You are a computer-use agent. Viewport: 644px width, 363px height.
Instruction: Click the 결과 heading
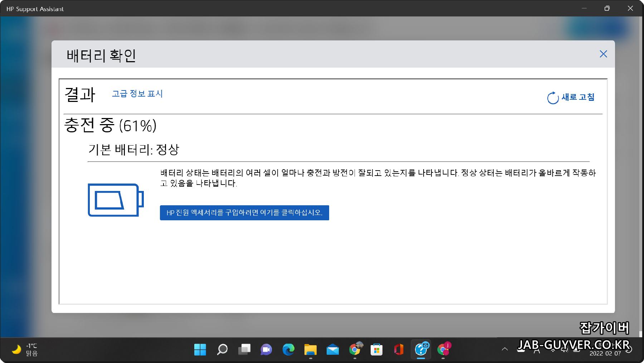80,95
